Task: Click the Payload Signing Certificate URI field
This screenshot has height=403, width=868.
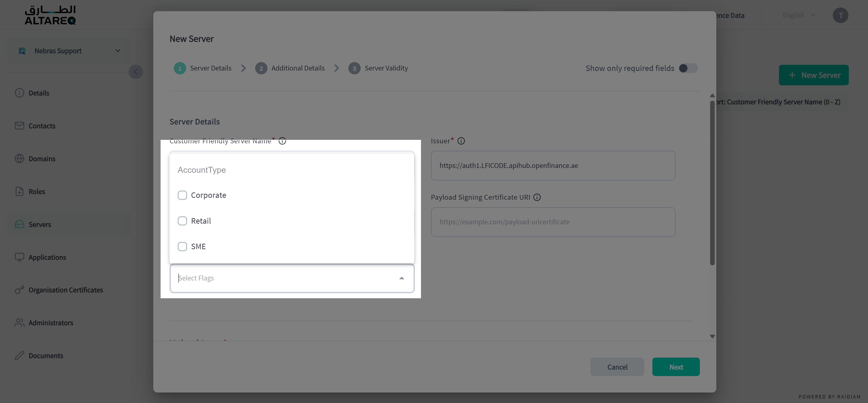Action: coord(553,222)
